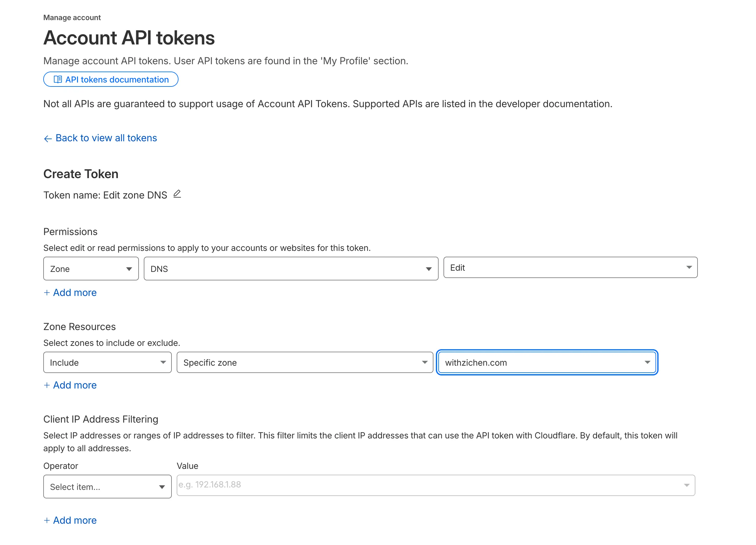The image size is (756, 545).
Task: Open the Include dropdown under Zone Resources
Action: point(107,362)
